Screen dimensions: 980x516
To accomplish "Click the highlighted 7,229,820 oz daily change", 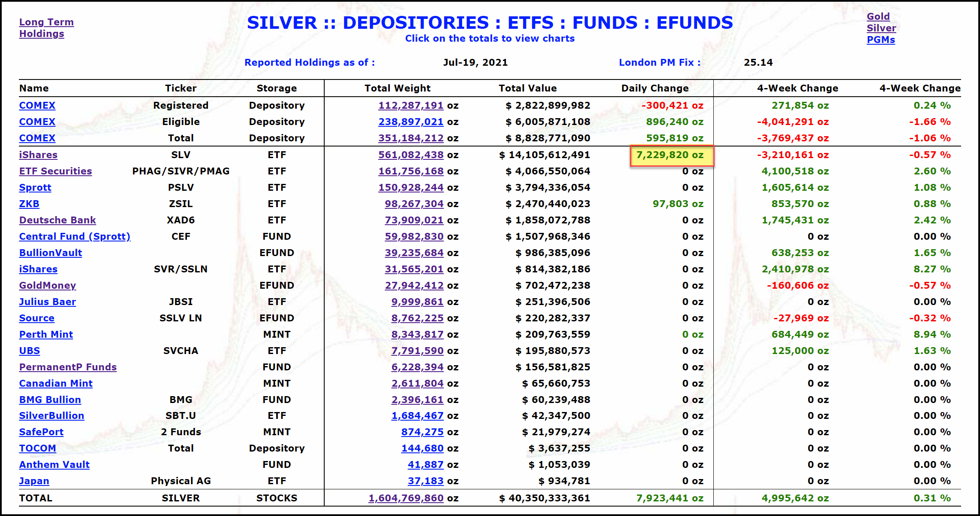I will click(x=671, y=155).
